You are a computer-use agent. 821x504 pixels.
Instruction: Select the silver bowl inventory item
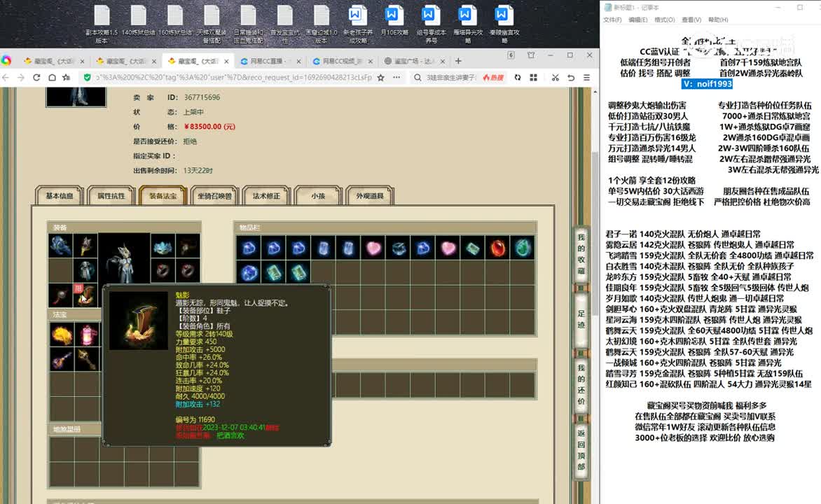pyautogui.click(x=398, y=248)
